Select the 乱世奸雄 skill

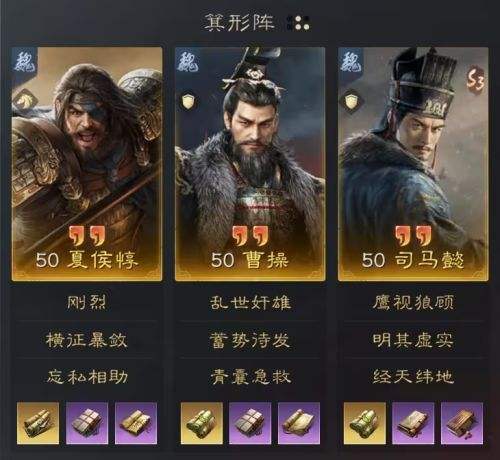coord(250,303)
